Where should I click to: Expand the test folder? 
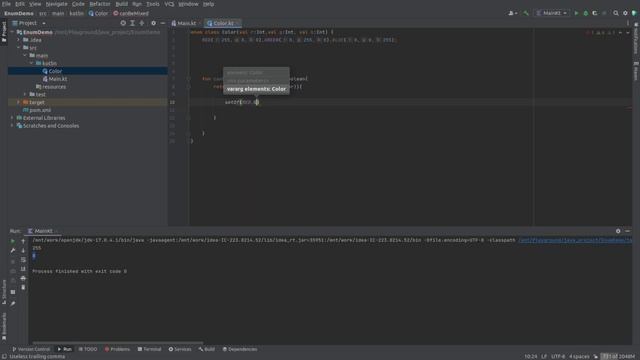[25, 94]
